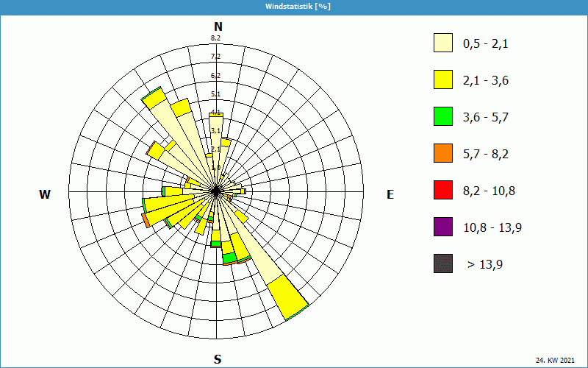Click the 8,2 axis scale value
Screen dimensions: 588x368
(215, 38)
